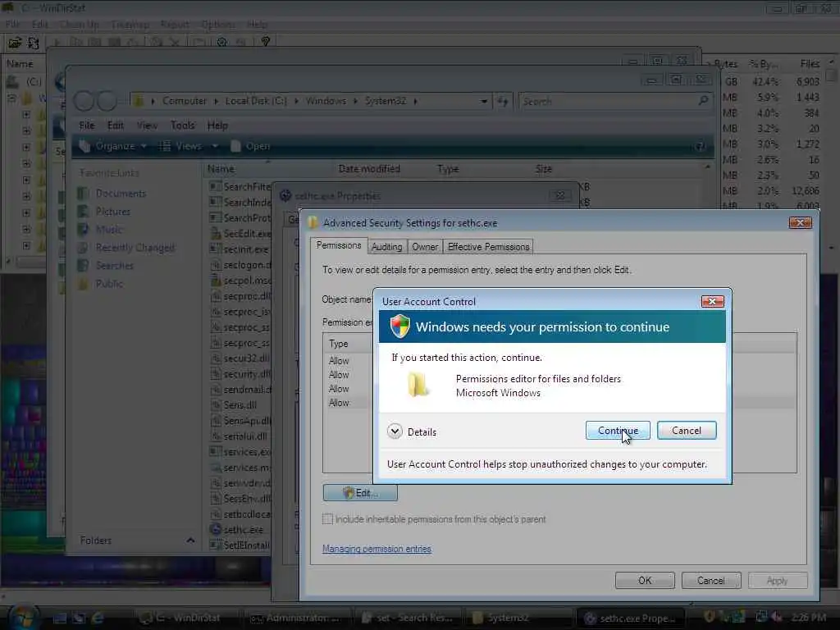Click Show Desktop quick launch icon
The image size is (840, 630).
click(59, 619)
